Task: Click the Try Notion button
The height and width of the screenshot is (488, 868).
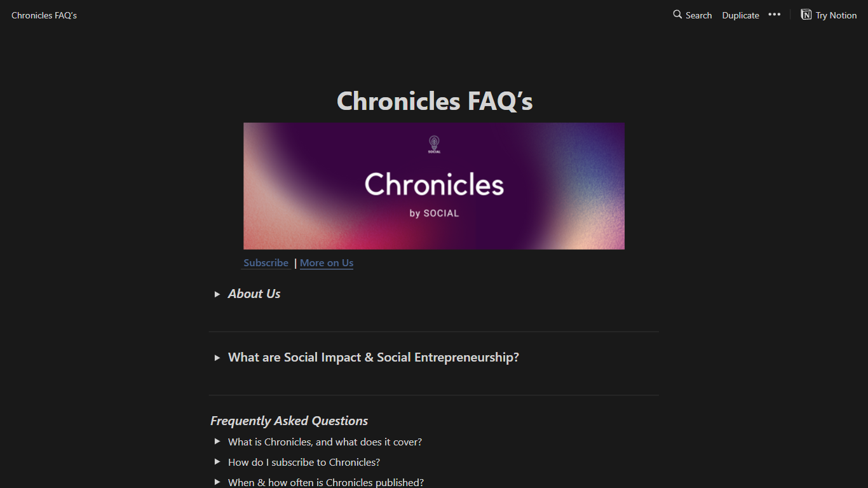Action: [836, 15]
